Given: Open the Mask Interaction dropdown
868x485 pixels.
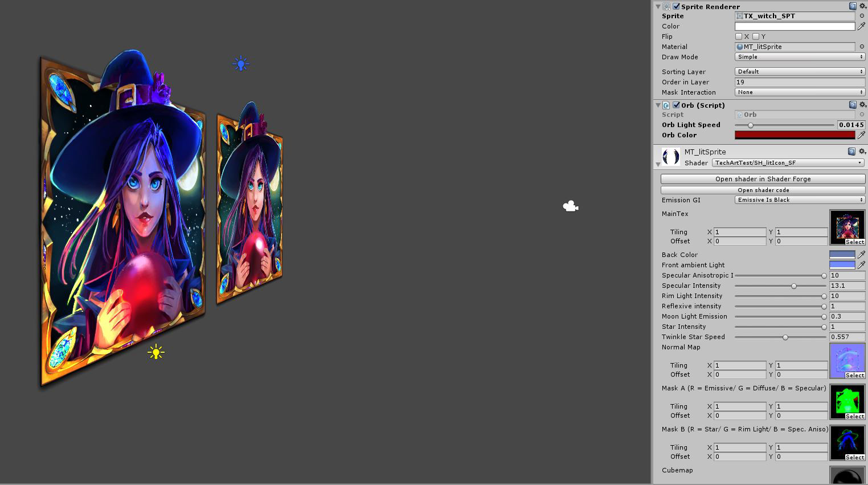Looking at the screenshot, I should 800,92.
